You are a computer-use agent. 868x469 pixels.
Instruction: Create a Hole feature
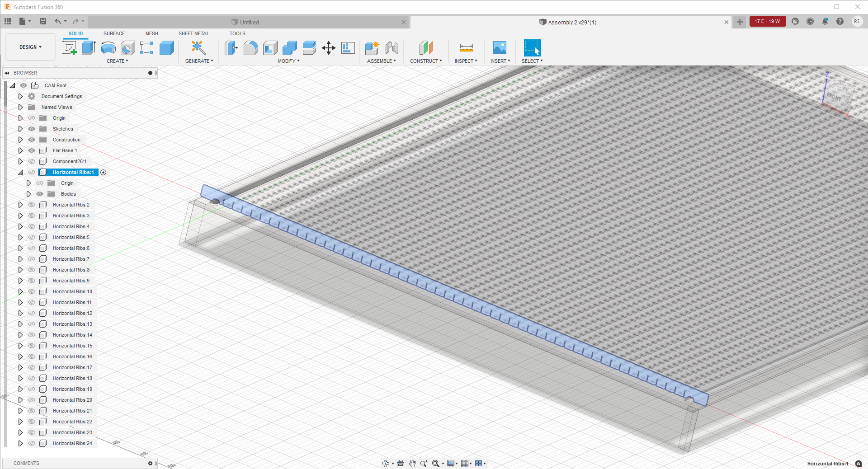click(x=127, y=48)
